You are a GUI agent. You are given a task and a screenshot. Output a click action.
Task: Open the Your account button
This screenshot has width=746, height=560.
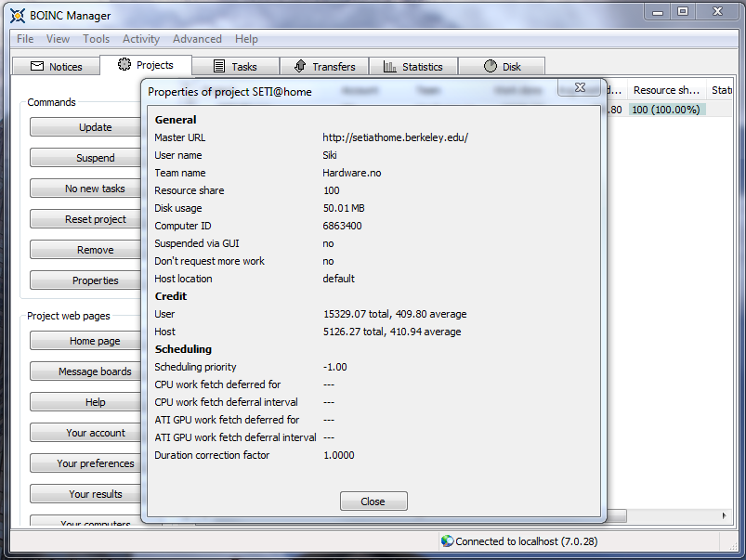pyautogui.click(x=87, y=433)
